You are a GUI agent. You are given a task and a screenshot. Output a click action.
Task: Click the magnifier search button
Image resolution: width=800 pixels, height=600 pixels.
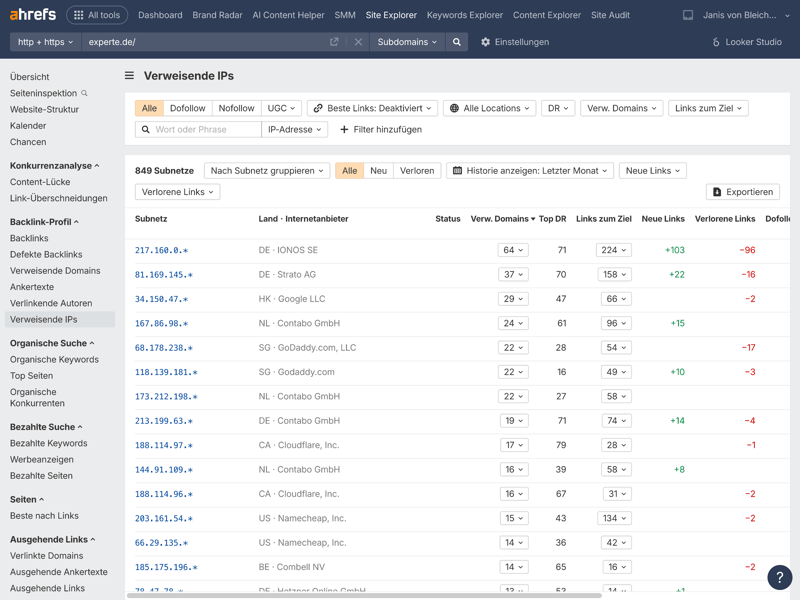(x=457, y=42)
